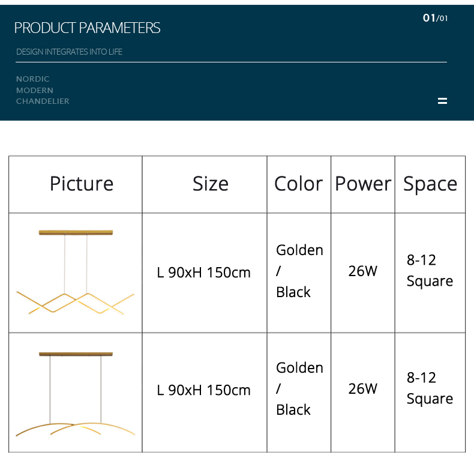Click Golden / Black for the zigzag chandelier
Image resolution: width=474 pixels, height=476 pixels.
pyautogui.click(x=299, y=271)
